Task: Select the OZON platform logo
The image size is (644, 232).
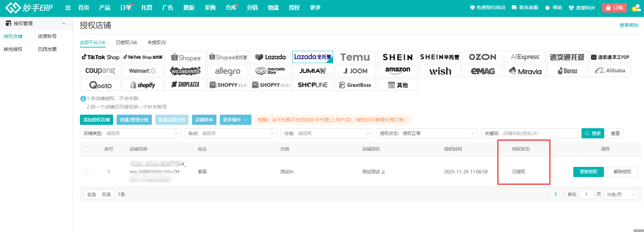Action: (482, 57)
